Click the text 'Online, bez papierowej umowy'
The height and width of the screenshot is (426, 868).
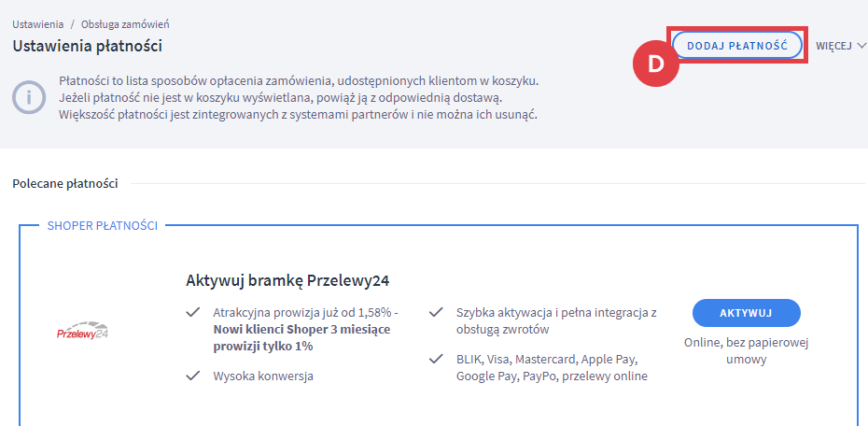(x=747, y=350)
